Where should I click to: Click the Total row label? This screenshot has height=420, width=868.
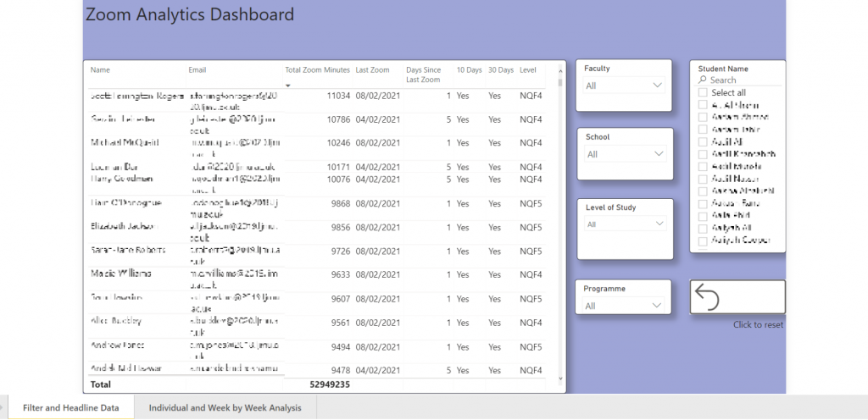pos(101,384)
